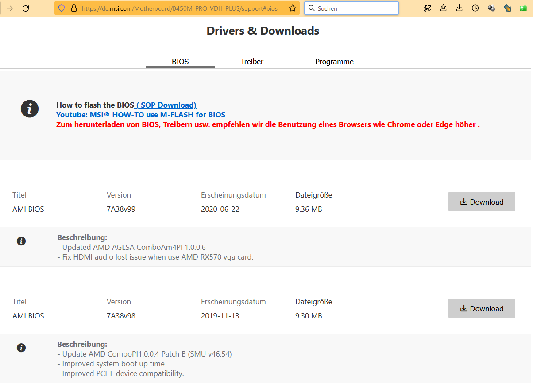Click the info icon for 7A38v99 description
The width and height of the screenshot is (533, 392).
(x=21, y=241)
